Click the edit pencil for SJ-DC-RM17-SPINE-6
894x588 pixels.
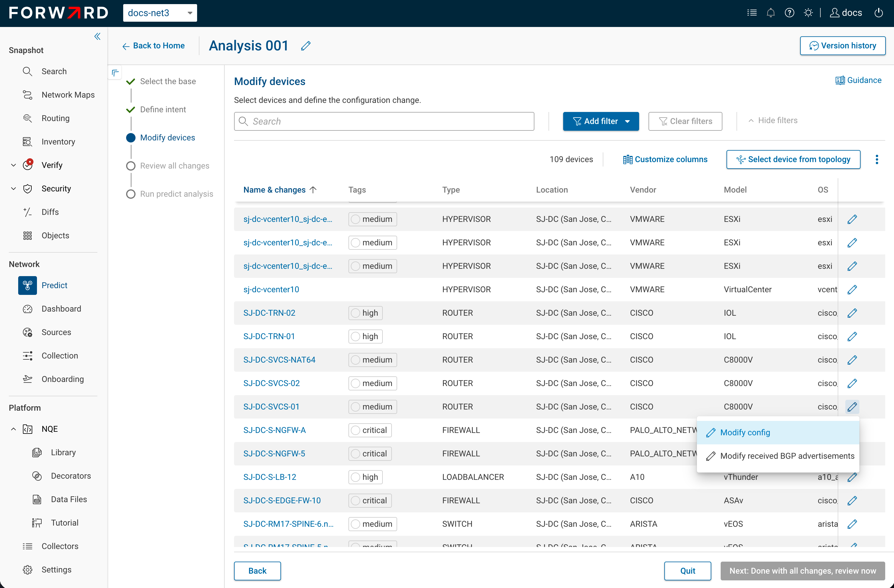click(852, 524)
